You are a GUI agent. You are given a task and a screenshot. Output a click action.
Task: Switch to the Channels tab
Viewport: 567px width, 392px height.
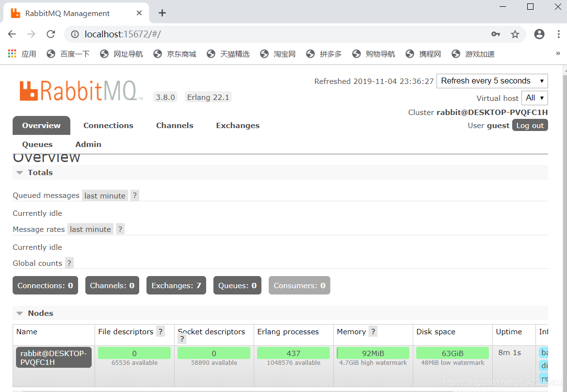pyautogui.click(x=175, y=126)
